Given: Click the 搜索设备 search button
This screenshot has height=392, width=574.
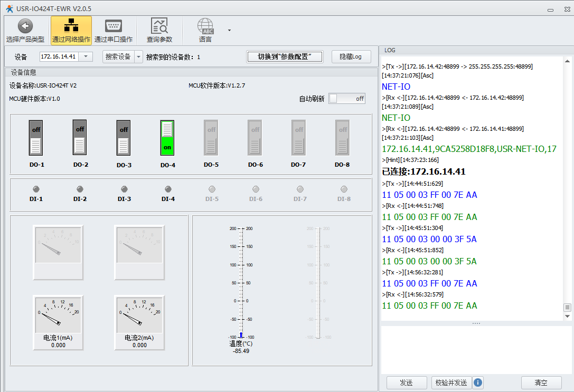Looking at the screenshot, I should click(x=118, y=56).
